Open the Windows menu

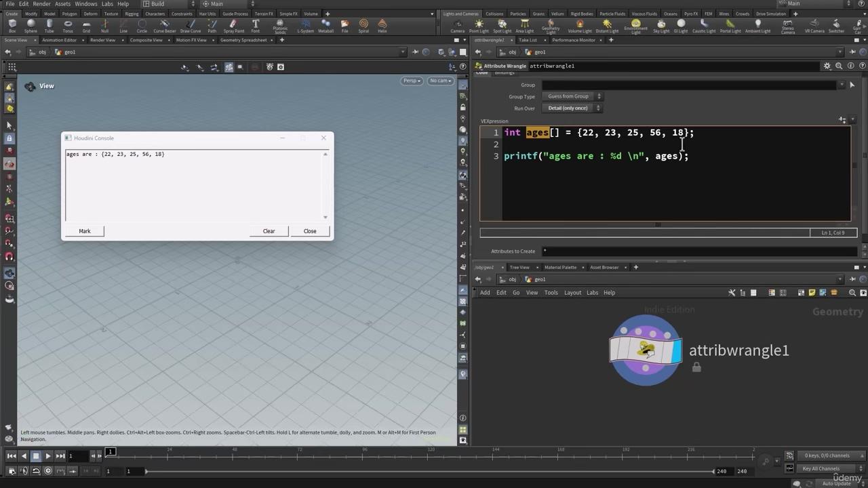click(85, 4)
